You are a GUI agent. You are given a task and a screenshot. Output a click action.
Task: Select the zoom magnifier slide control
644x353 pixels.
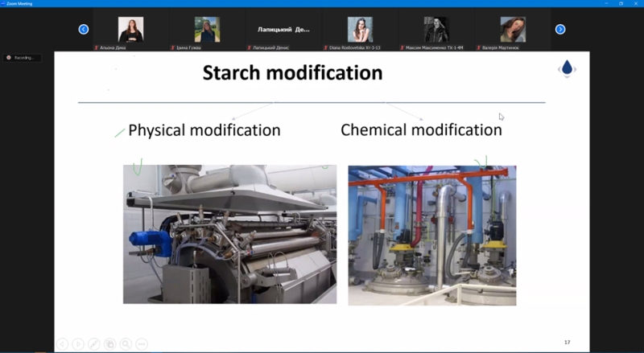[x=126, y=344]
